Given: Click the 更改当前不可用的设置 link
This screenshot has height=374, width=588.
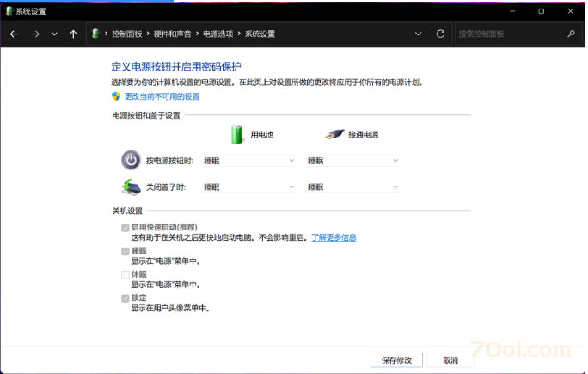Looking at the screenshot, I should [162, 96].
